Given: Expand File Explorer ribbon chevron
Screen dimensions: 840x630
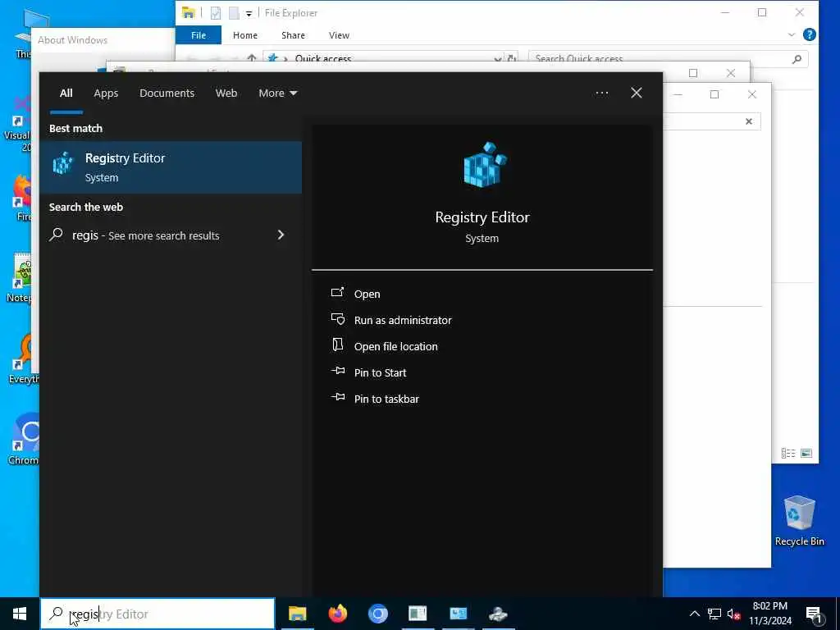Looking at the screenshot, I should (792, 34).
